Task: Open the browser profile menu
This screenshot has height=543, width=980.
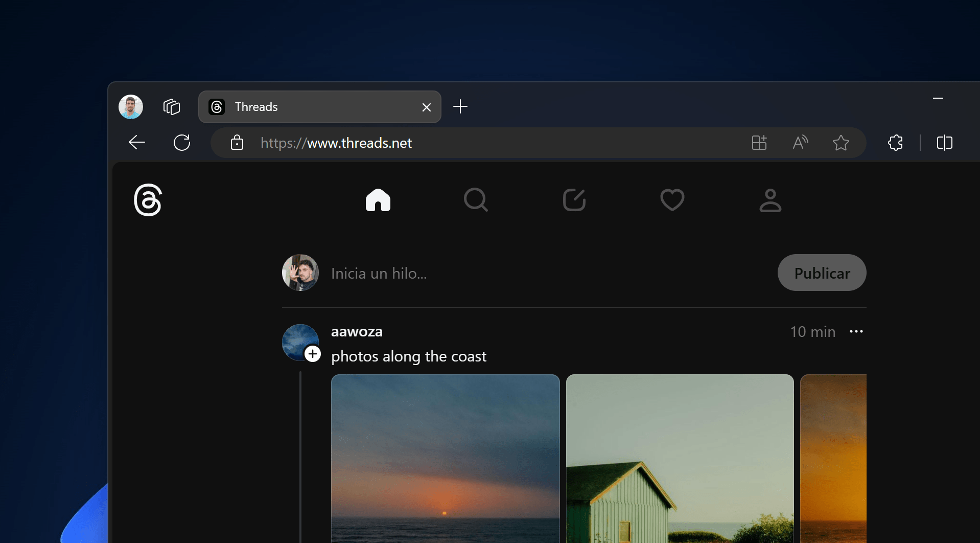Action: (x=130, y=106)
